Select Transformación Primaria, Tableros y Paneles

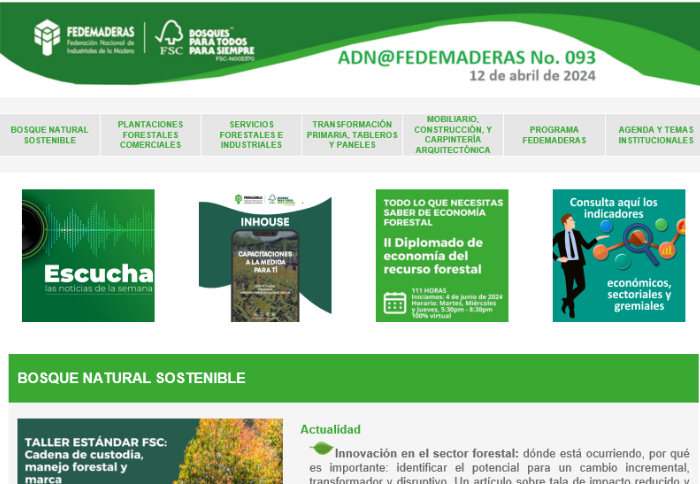[x=352, y=135]
